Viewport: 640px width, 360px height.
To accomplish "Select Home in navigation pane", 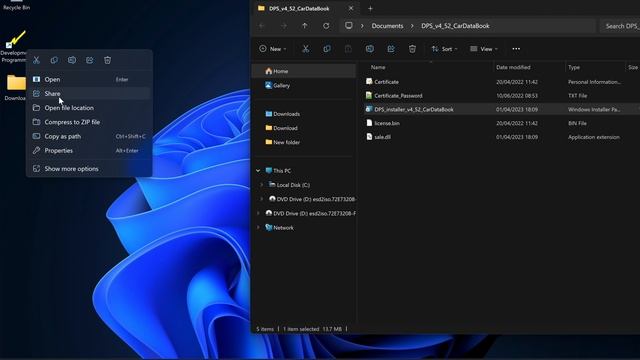I will [304, 71].
